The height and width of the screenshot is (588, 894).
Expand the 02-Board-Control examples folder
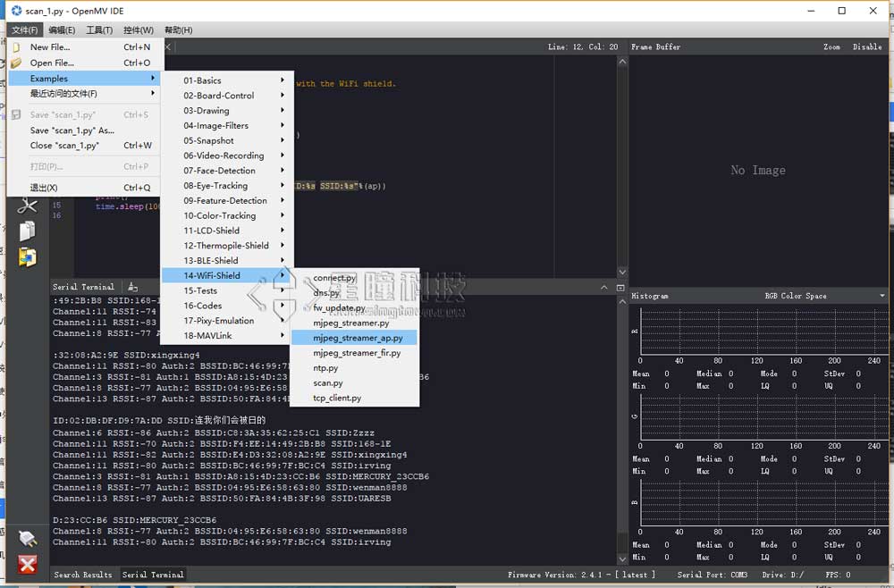point(227,96)
